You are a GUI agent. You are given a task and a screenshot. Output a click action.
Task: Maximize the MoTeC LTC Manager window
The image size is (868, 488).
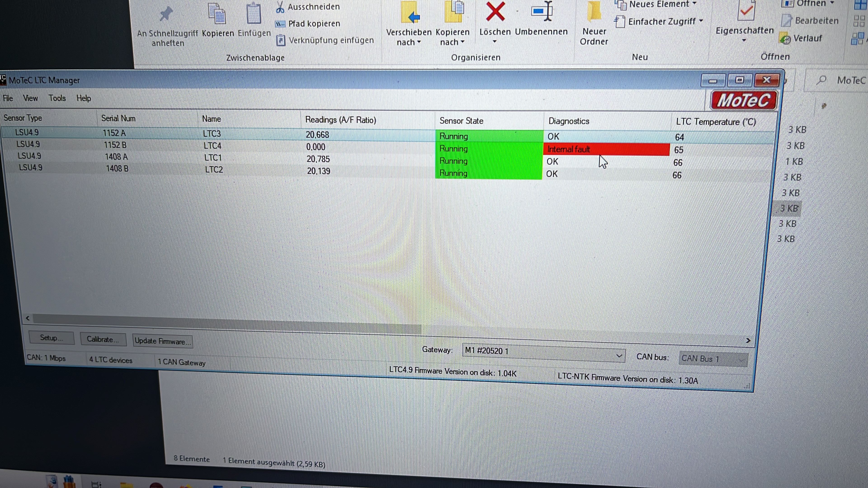(739, 80)
